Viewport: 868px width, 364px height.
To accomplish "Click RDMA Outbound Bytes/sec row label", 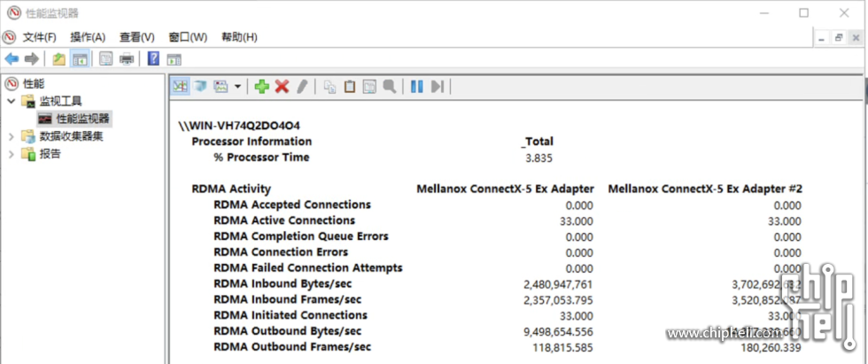I will pyautogui.click(x=287, y=331).
